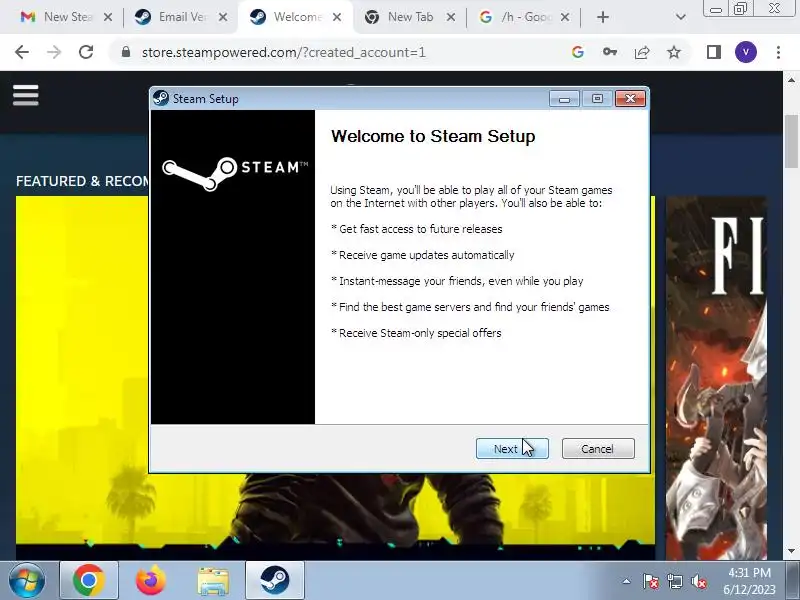Share this page icon

(642, 52)
